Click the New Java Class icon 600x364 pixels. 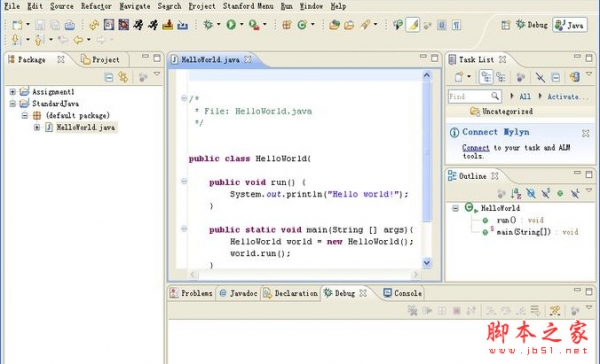[x=302, y=25]
